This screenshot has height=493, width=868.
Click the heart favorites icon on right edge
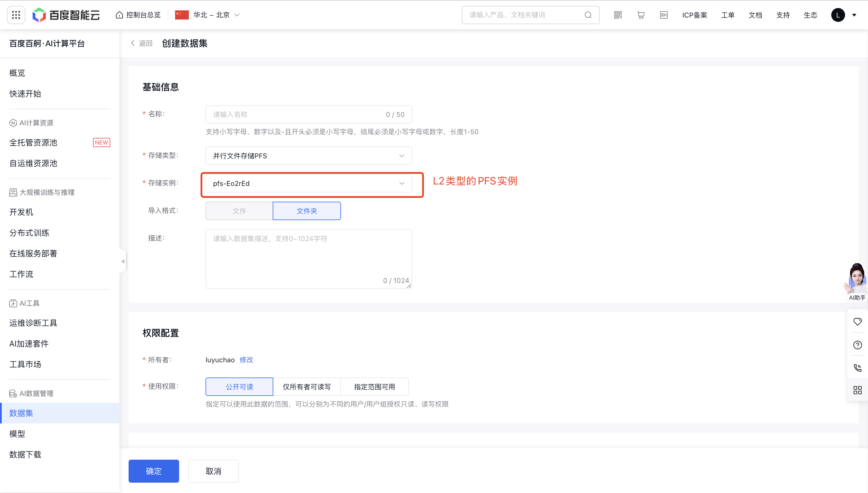[857, 321]
